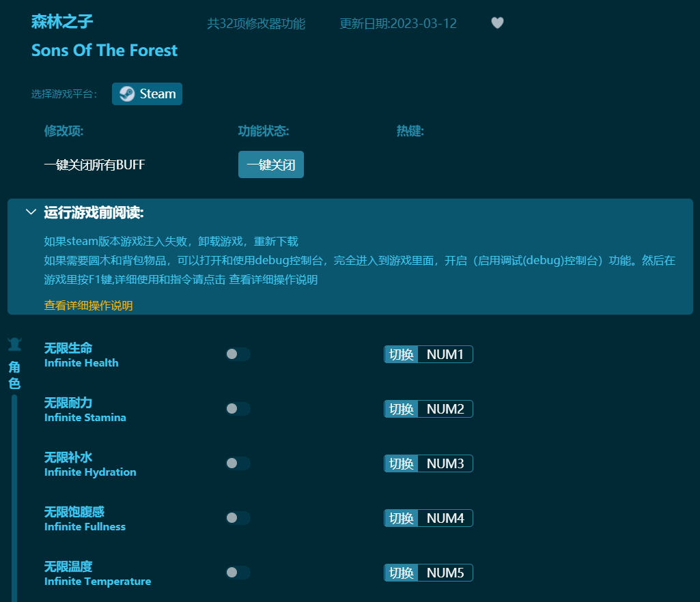This screenshot has width=700, height=602.
Task: Click the 无限饱腹感 Infinite Fullness label
Action: tap(85, 519)
